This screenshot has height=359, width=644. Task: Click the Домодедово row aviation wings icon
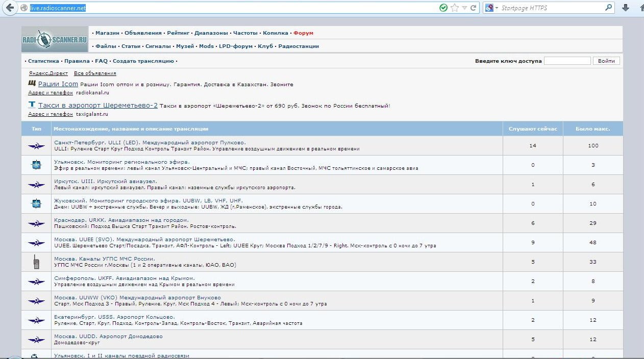(36, 340)
